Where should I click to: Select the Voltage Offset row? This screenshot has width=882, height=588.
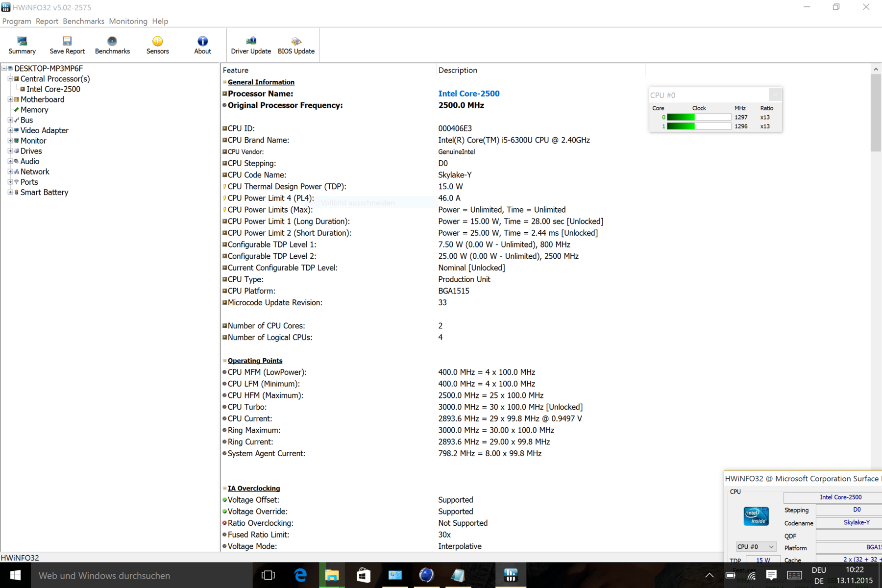[x=433, y=500]
